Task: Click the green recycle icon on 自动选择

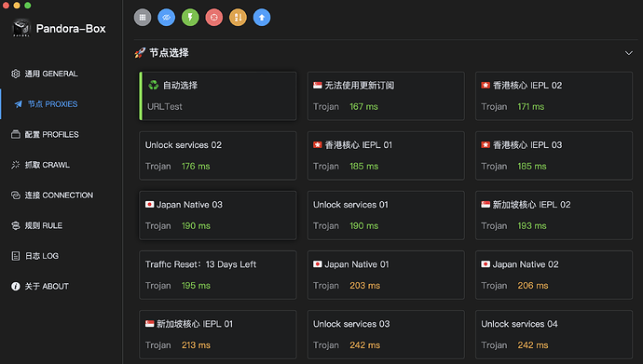Action: pos(154,85)
